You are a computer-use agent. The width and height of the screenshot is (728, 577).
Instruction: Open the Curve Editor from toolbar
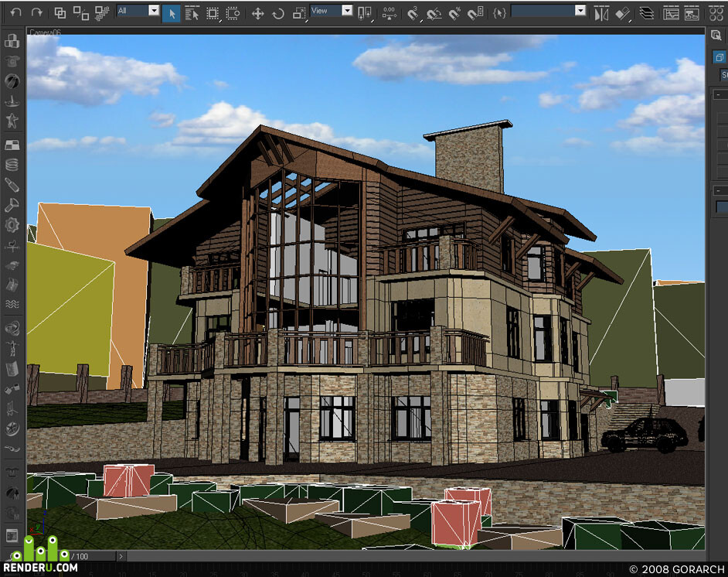pos(671,13)
